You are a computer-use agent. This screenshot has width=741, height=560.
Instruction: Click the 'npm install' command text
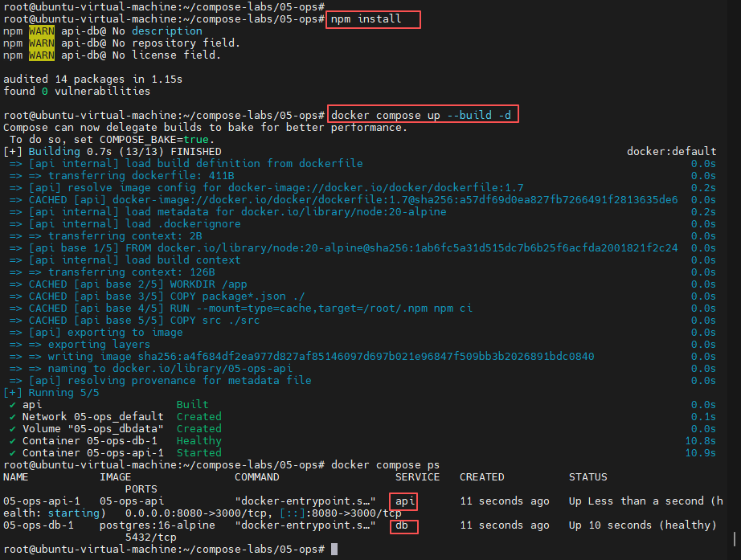tap(366, 19)
